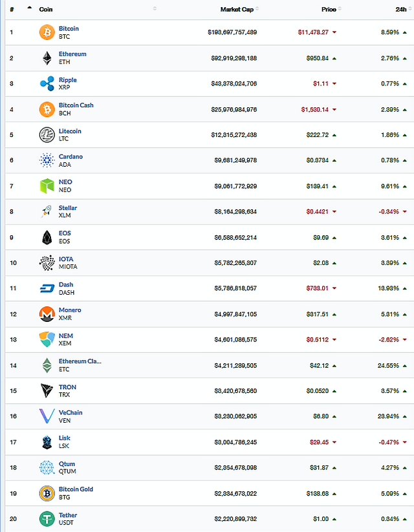Viewport: 414px width, 532px height.
Task: Open the Qtum coin link
Action: point(67,464)
